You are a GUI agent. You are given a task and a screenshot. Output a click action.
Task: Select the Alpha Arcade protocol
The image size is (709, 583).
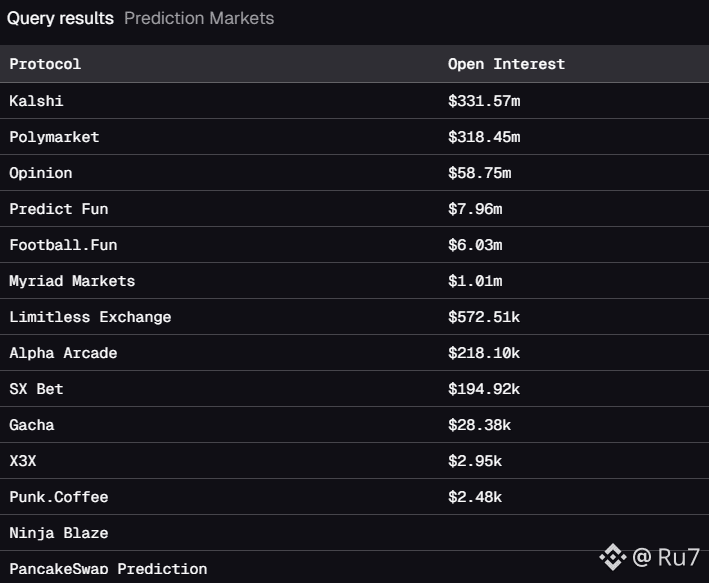pos(63,353)
